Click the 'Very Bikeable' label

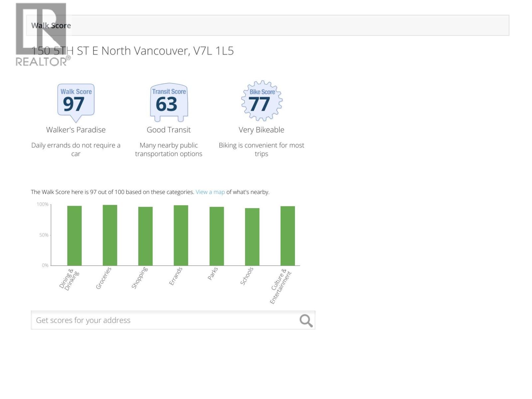pyautogui.click(x=261, y=130)
